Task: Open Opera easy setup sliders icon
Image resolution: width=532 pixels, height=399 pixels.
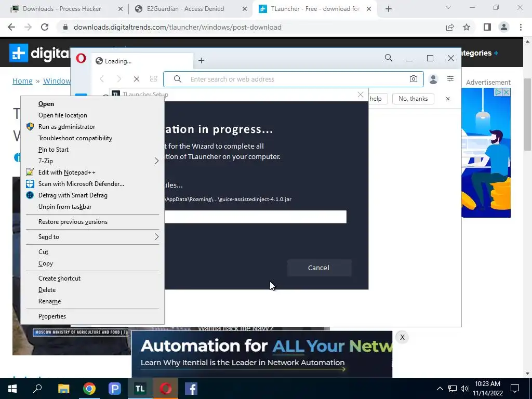Action: 450,79
